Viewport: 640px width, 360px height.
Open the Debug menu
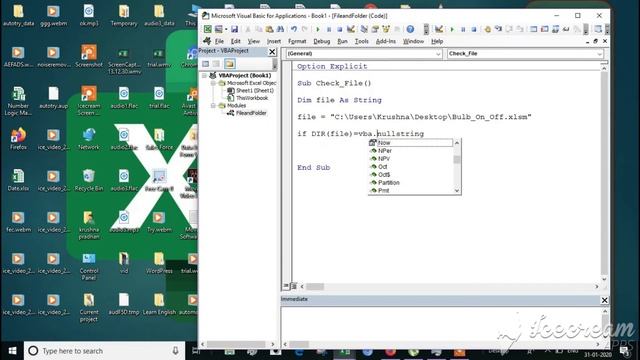(322, 41)
